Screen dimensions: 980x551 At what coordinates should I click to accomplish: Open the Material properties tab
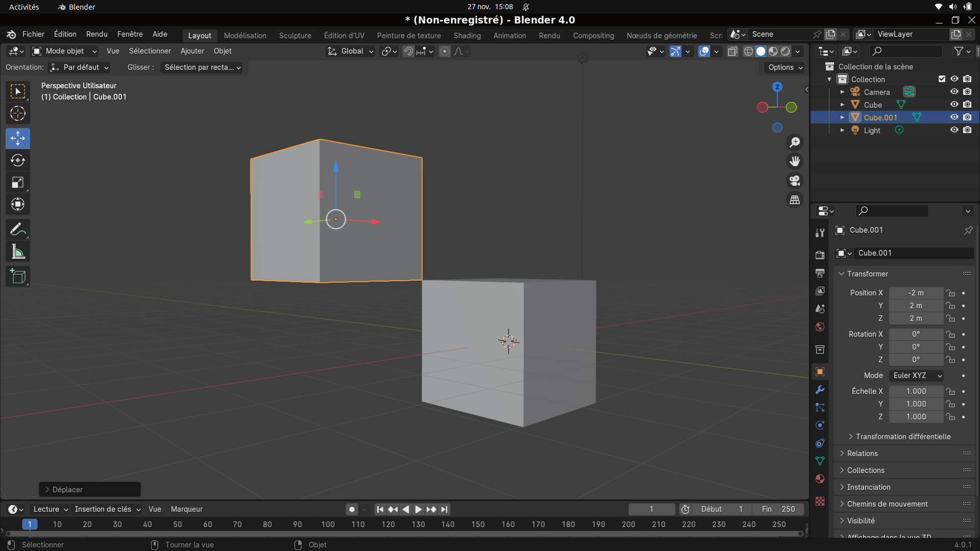820,479
